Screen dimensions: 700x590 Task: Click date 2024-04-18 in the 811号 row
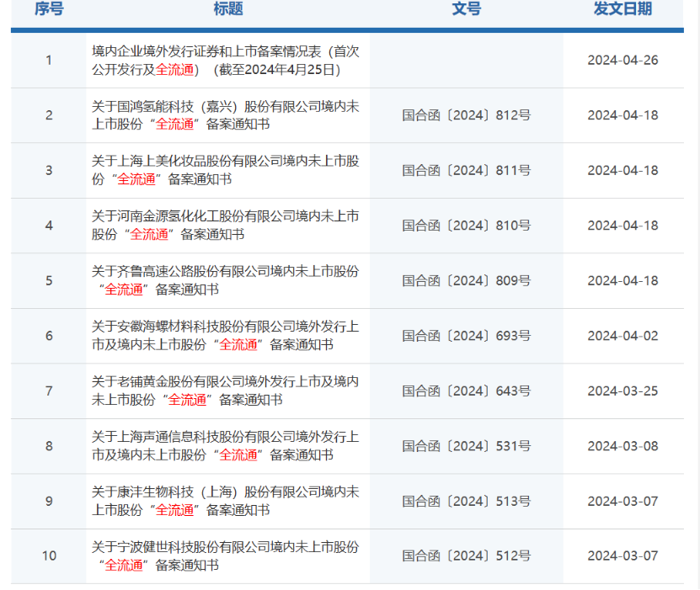point(623,170)
